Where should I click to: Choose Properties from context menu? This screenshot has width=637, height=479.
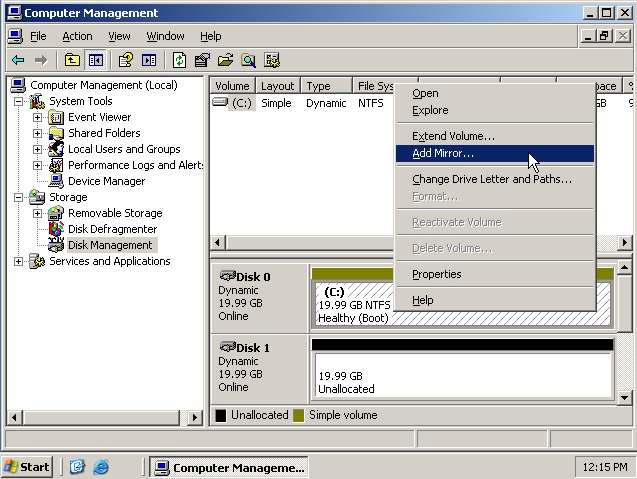tap(495, 274)
